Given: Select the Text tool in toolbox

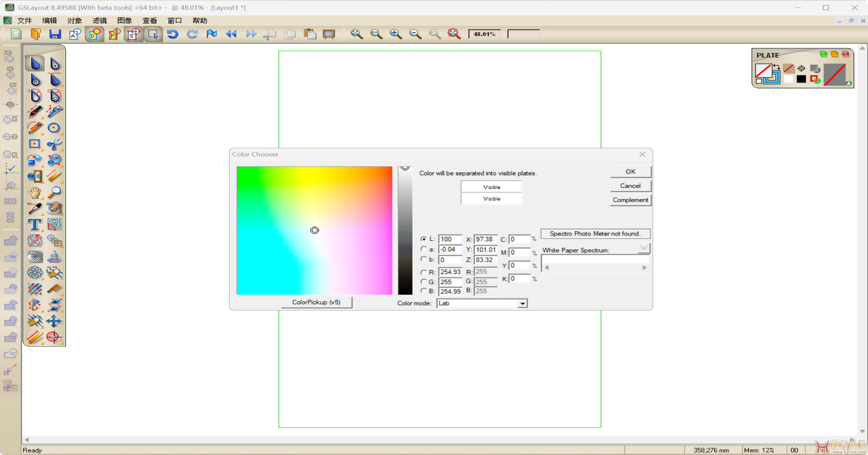Looking at the screenshot, I should pyautogui.click(x=35, y=225).
